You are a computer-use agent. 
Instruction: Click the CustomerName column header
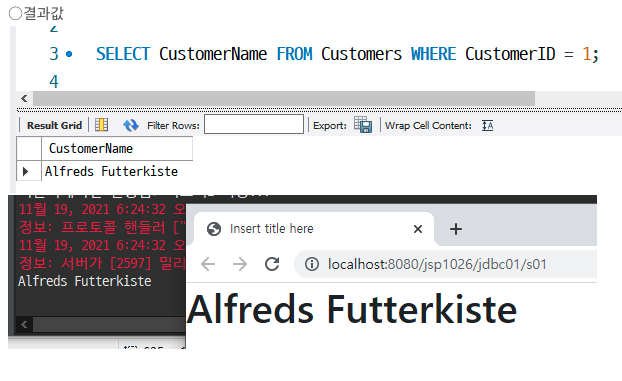[117, 148]
